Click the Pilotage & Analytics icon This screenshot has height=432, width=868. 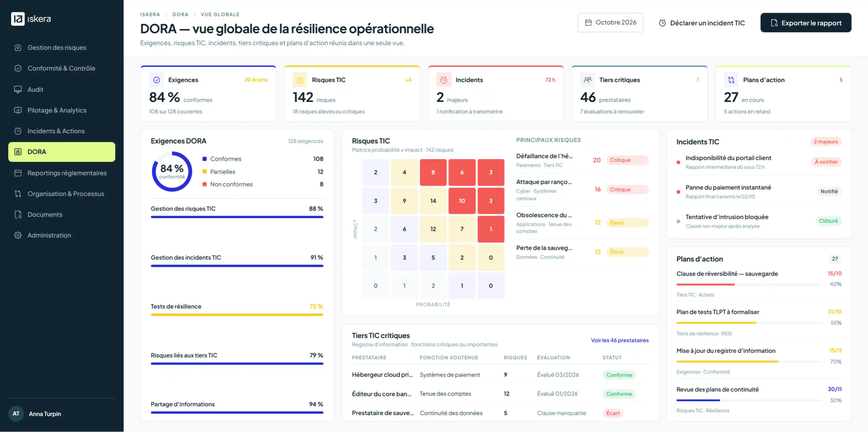click(18, 110)
